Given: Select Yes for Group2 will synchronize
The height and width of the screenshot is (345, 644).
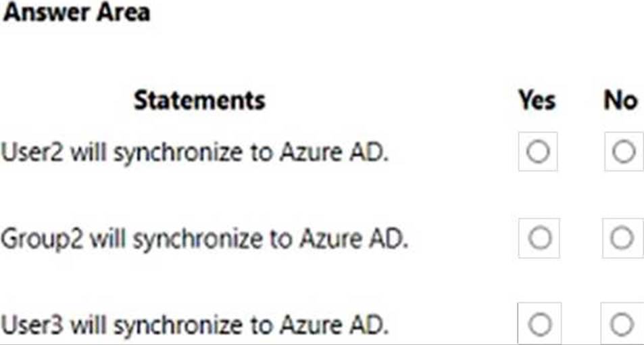Looking at the screenshot, I should click(539, 238).
